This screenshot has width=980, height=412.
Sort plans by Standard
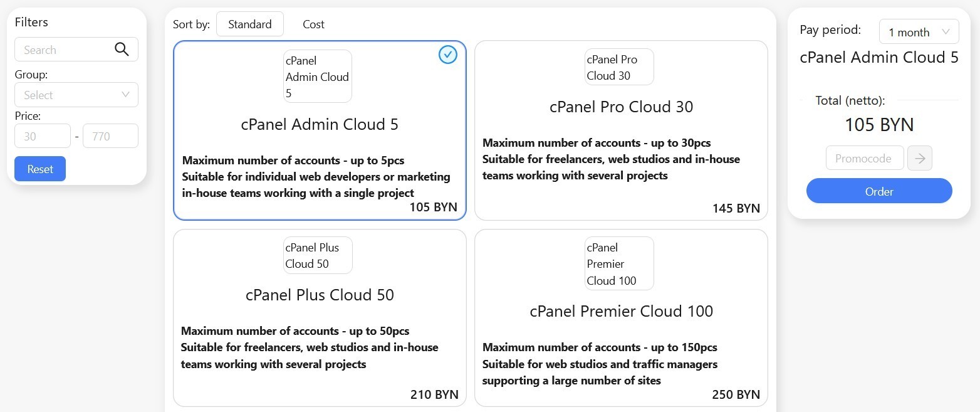(x=250, y=24)
